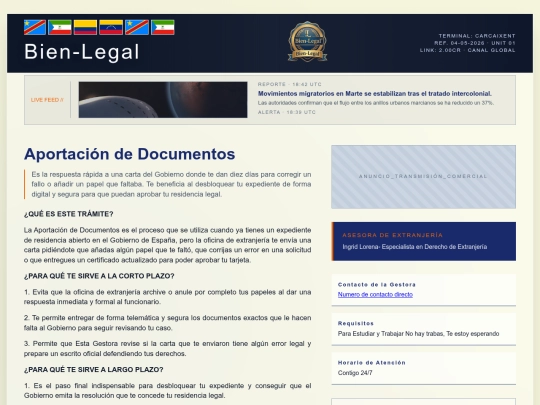Click the 'REF. 04-05-2026 · UNIT 01' line
Image resolution: width=540 pixels, height=405 pixels.
(x=475, y=43)
